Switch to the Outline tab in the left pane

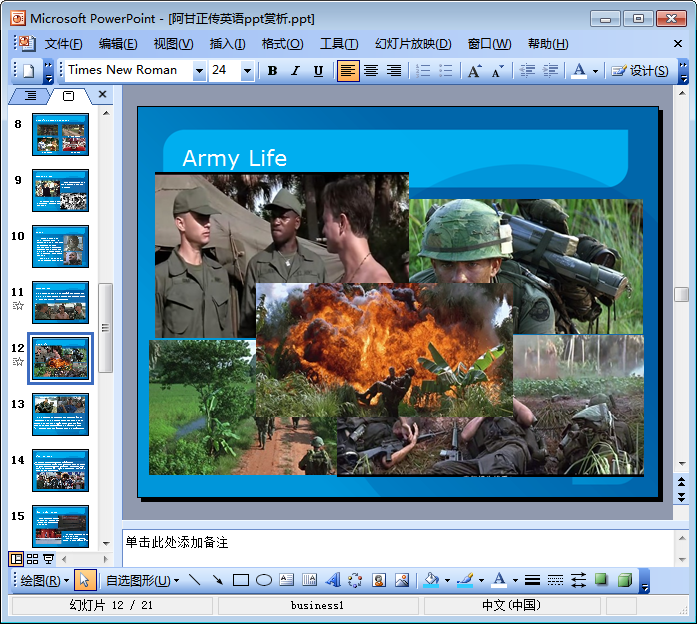click(x=30, y=96)
